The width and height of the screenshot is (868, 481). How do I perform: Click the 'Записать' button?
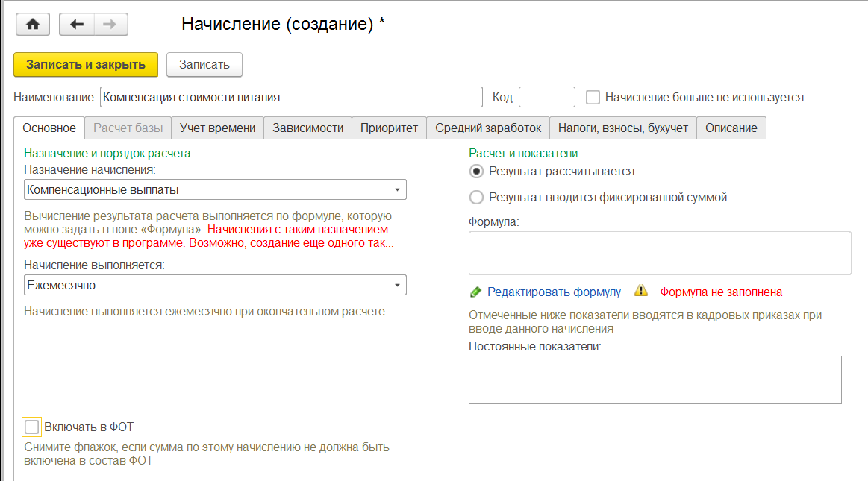204,64
